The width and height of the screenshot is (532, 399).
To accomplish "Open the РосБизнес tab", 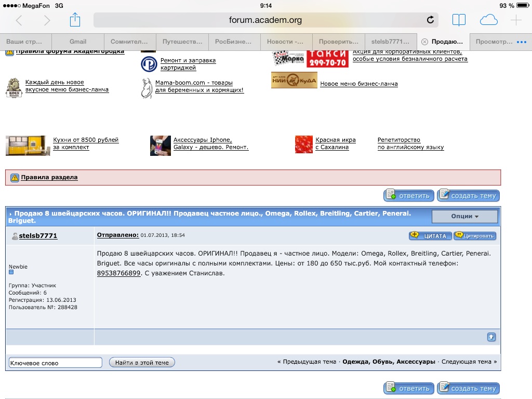I will coord(234,42).
